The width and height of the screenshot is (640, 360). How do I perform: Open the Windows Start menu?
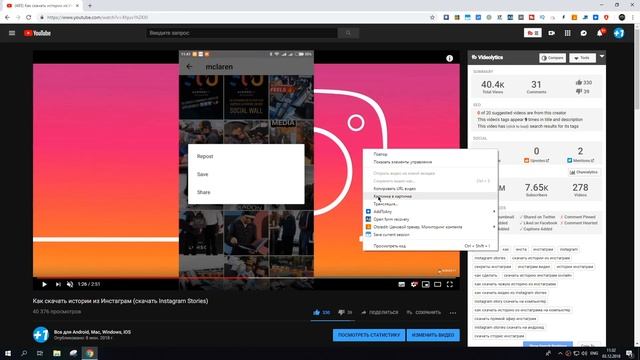click(x=8, y=353)
